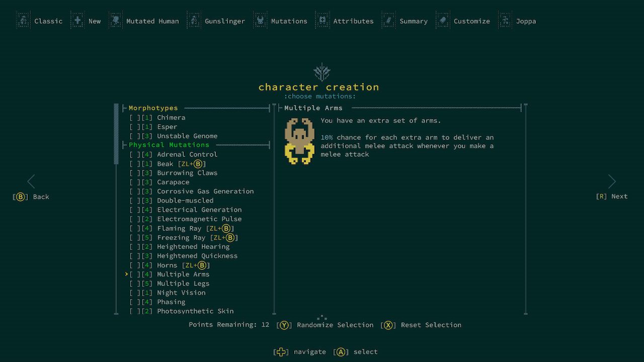
Task: Click the Customize icon in the top bar
Action: (x=442, y=21)
